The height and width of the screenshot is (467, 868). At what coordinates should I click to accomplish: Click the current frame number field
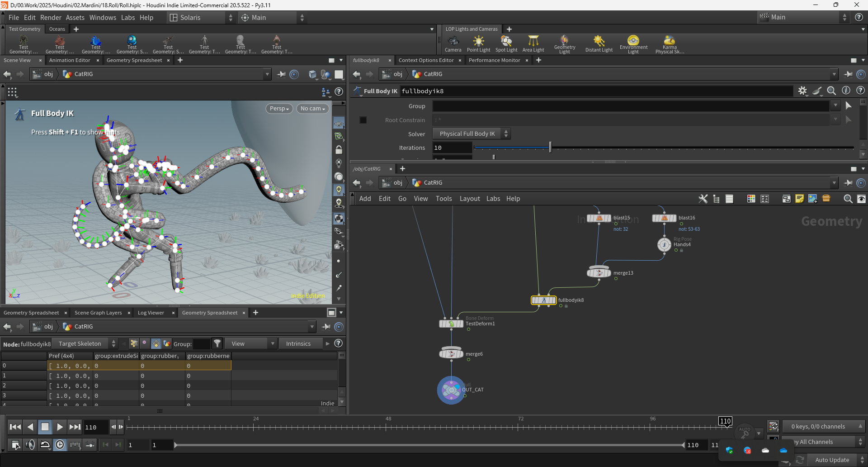pos(95,427)
